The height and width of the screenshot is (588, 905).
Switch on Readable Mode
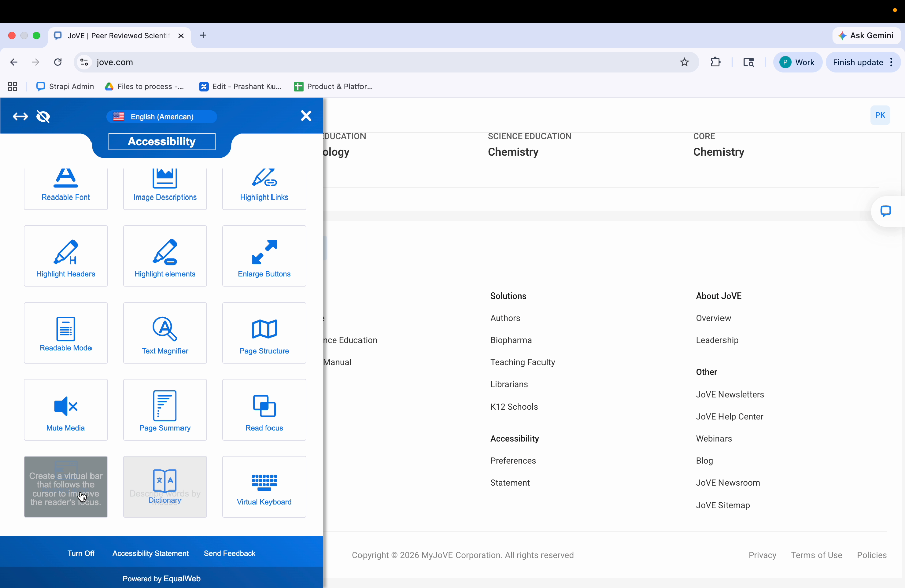pos(65,333)
